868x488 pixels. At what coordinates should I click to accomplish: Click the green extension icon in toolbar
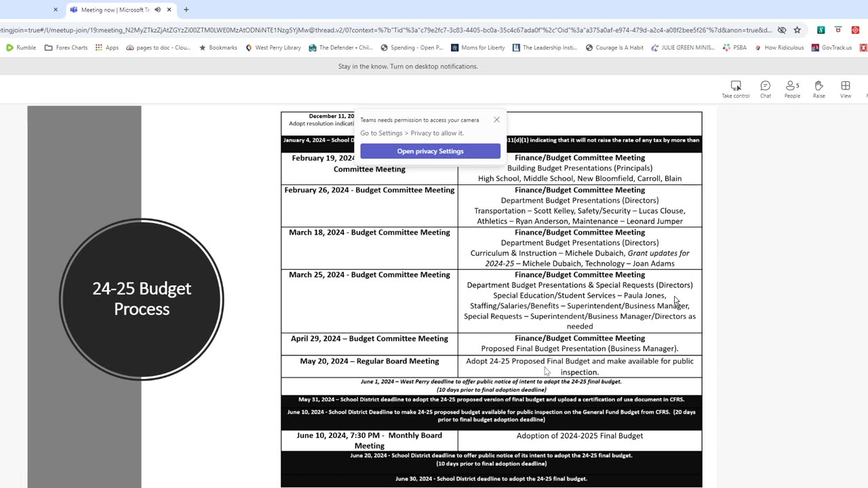pos(821,30)
